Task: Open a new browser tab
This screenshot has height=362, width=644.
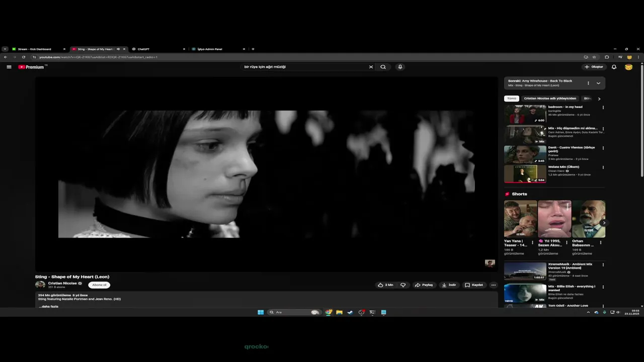Action: pos(253,49)
